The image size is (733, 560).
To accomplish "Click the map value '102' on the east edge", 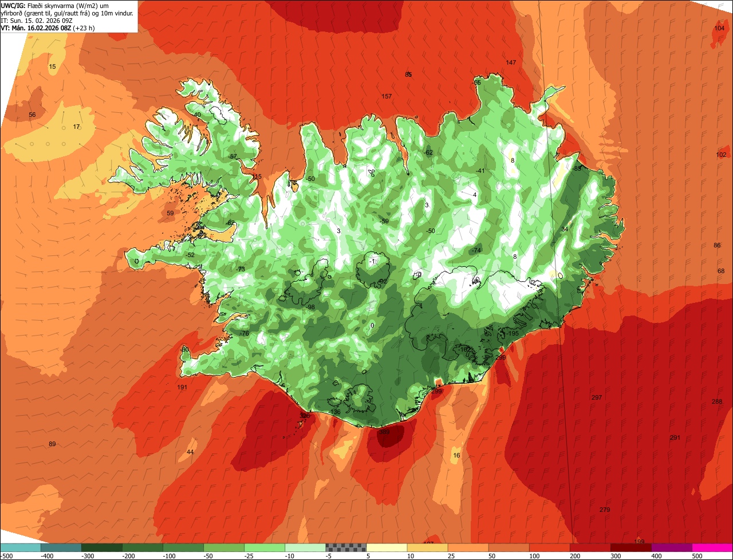I will pyautogui.click(x=722, y=155).
